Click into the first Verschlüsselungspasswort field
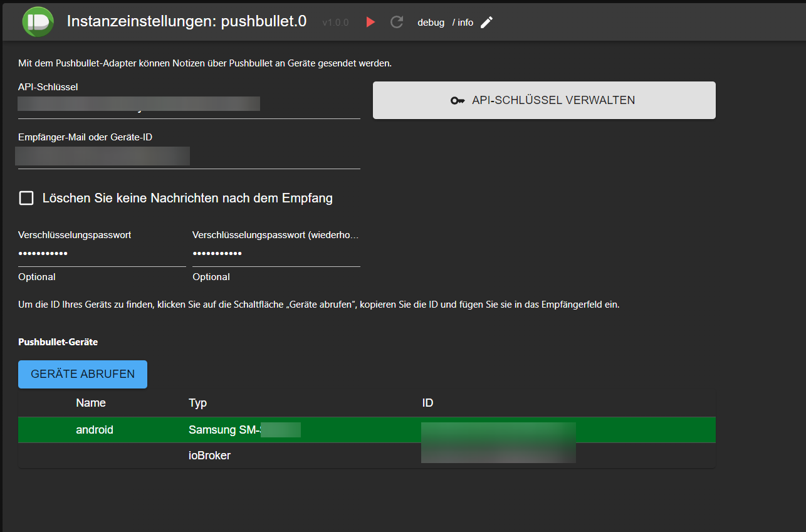 [102, 254]
